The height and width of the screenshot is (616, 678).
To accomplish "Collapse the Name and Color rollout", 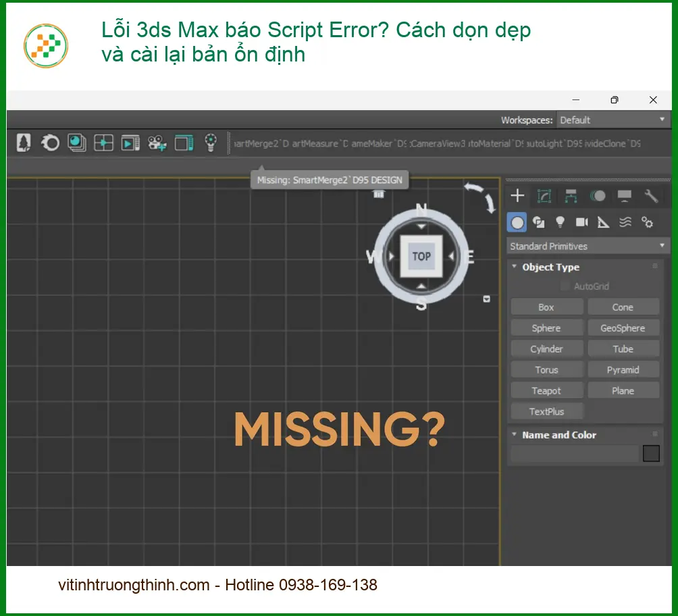I will tap(514, 434).
